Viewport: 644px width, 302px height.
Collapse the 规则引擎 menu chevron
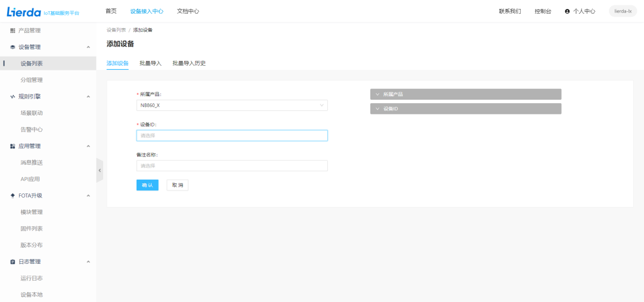coord(88,97)
